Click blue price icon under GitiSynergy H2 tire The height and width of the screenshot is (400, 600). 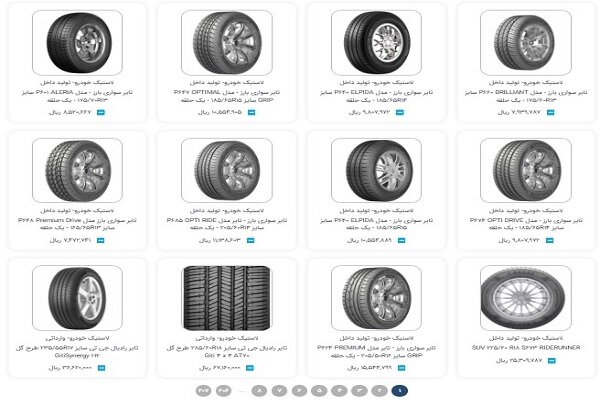[x=101, y=368]
